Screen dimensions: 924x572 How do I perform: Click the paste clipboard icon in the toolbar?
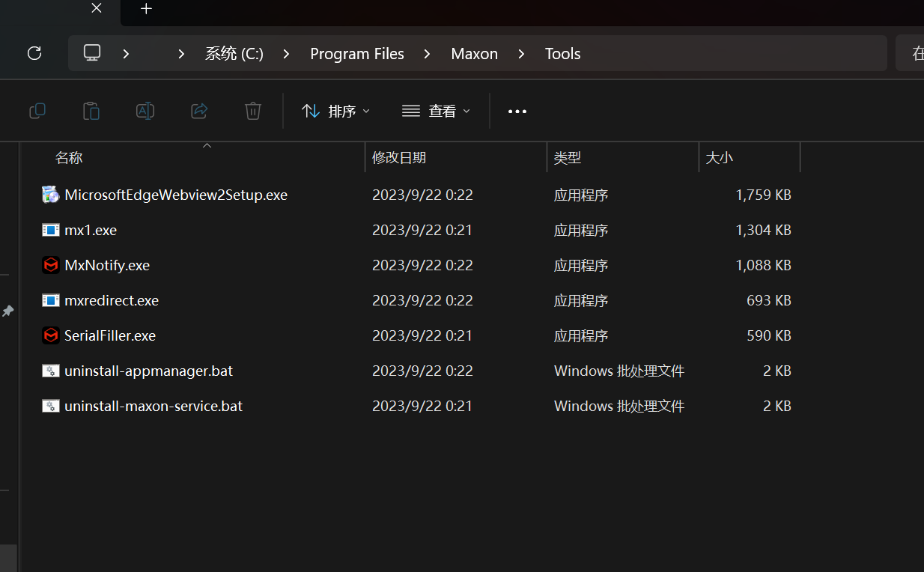pyautogui.click(x=91, y=112)
